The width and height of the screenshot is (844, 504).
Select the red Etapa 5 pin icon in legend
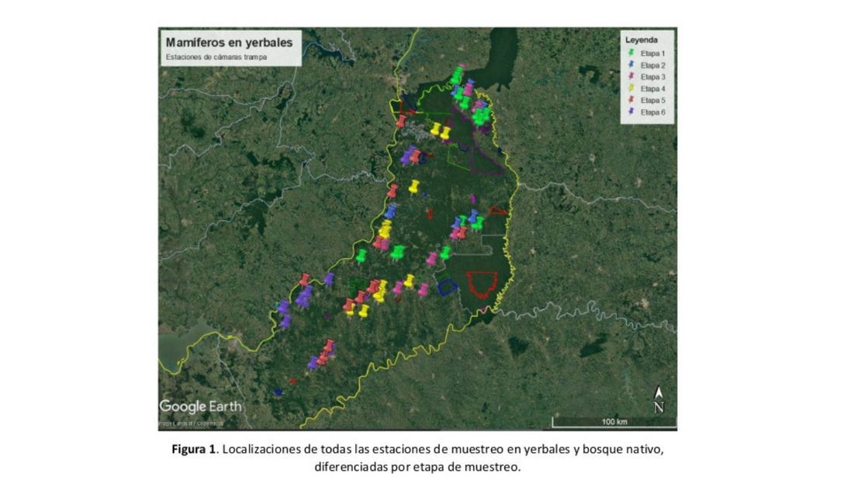(631, 99)
